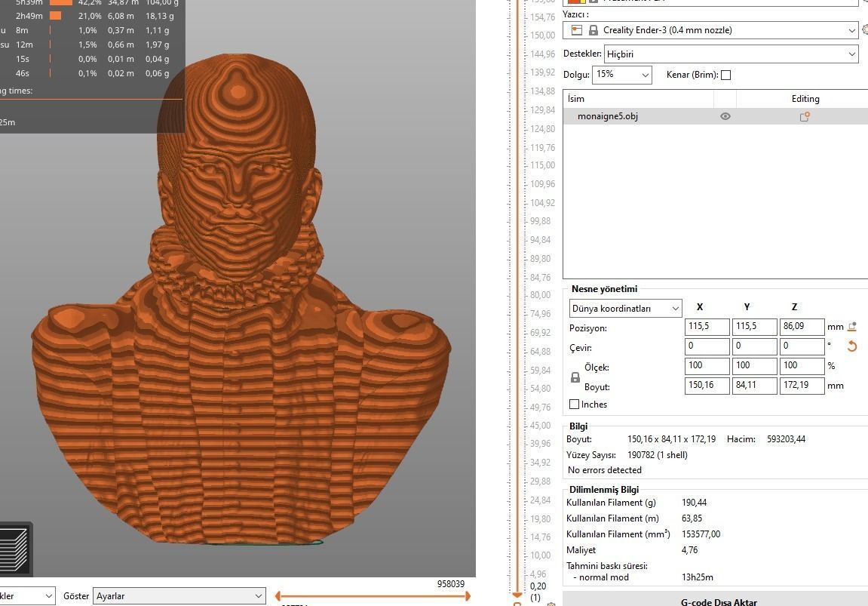Click the estimated print time 13h25m
The height and width of the screenshot is (606, 868).
698,577
